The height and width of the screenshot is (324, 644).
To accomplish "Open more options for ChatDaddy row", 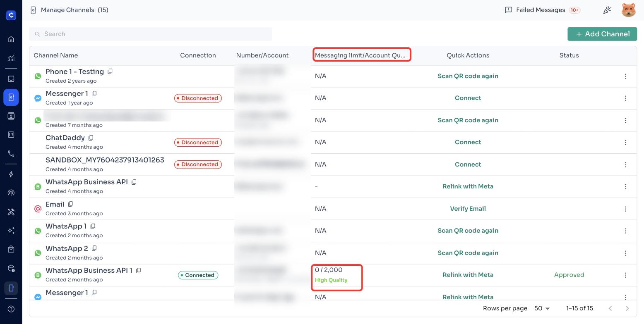I will click(x=625, y=142).
